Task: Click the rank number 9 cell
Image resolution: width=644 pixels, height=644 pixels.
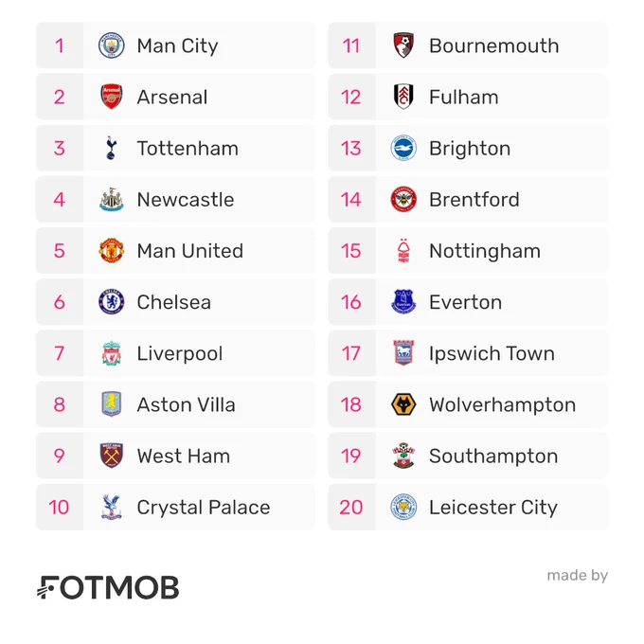Action: 60,456
